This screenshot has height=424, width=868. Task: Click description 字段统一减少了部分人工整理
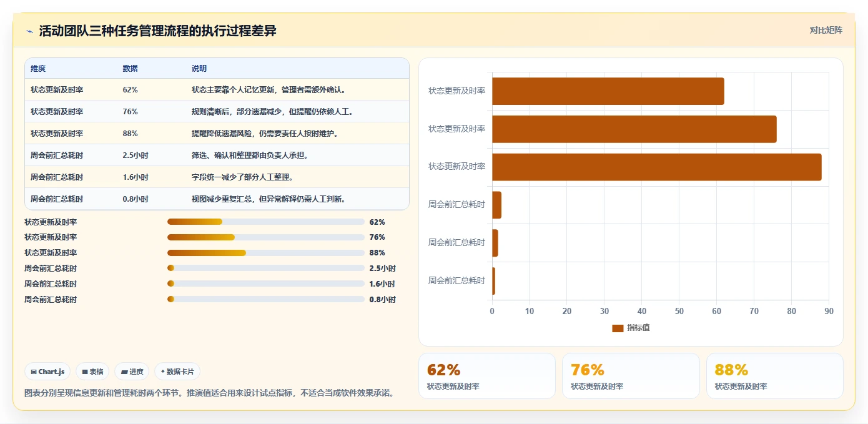tap(242, 177)
